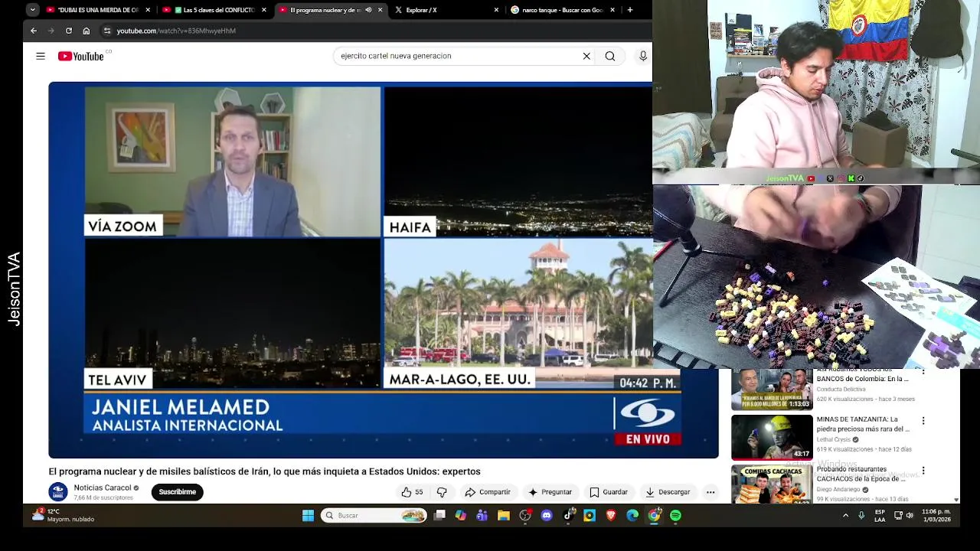This screenshot has height=551, width=980.
Task: Open the 'MINAS DE TANZANITA' video thumbnail
Action: pos(772,437)
